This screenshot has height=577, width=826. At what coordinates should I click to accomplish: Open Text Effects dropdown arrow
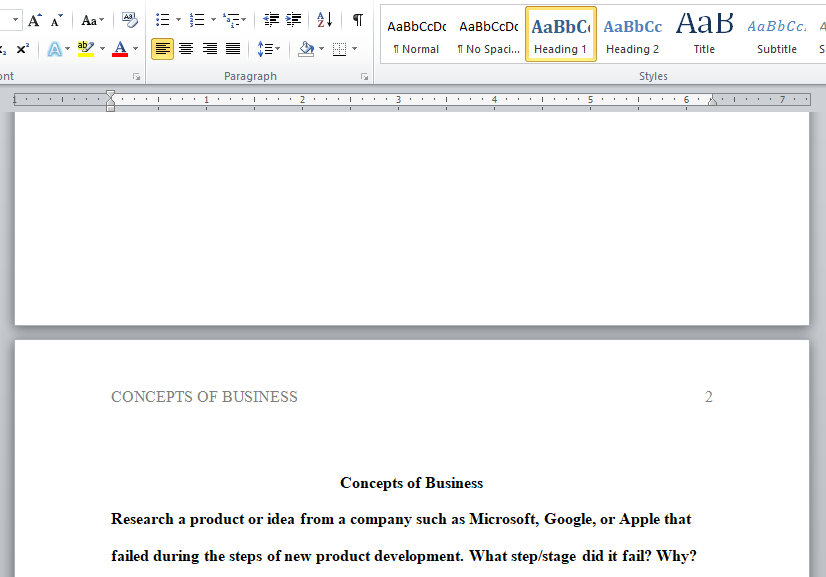click(67, 49)
